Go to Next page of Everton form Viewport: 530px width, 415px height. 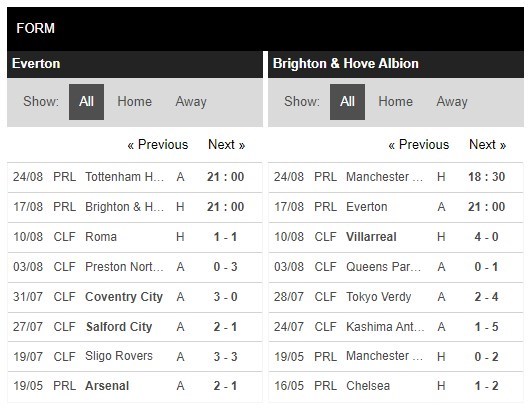(226, 145)
